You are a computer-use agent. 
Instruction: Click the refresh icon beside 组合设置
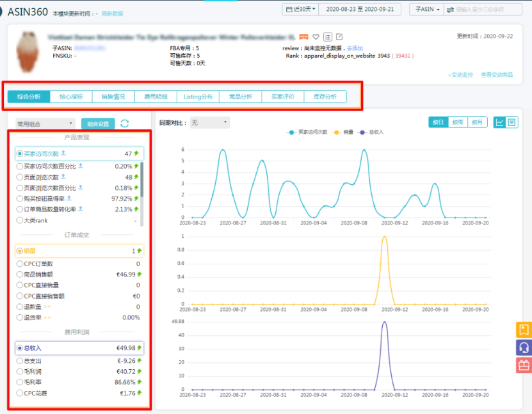tap(125, 123)
